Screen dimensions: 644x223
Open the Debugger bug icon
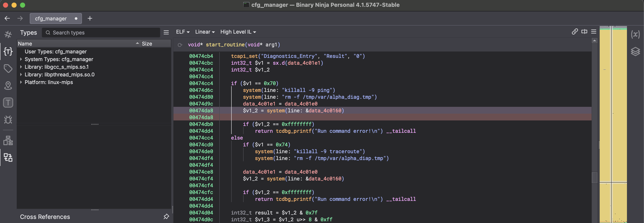(8, 120)
